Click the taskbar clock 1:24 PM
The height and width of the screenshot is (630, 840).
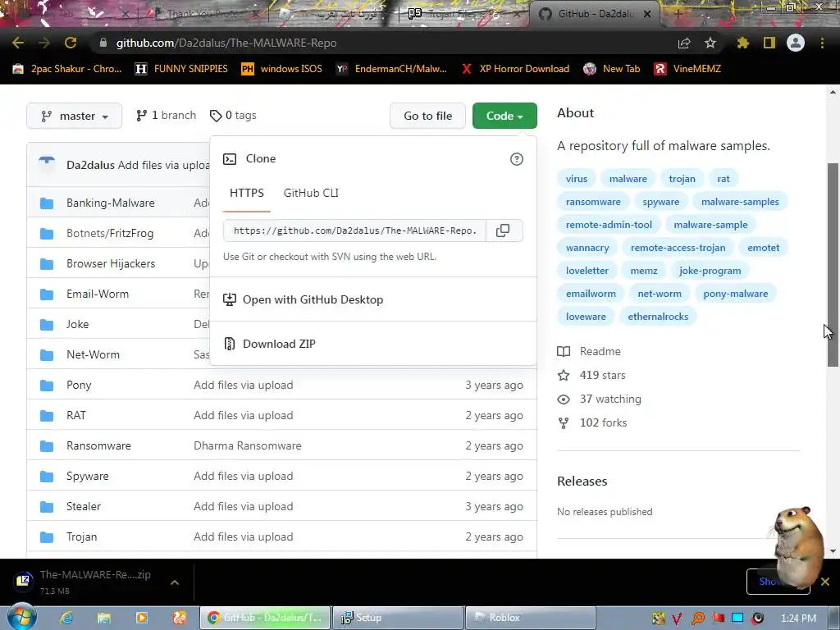798,619
